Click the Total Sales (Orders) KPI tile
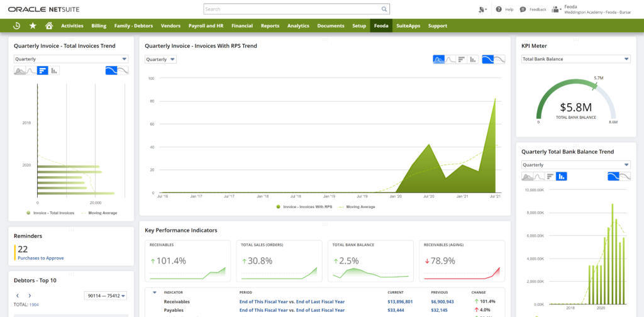This screenshot has height=317, width=644. click(279, 262)
